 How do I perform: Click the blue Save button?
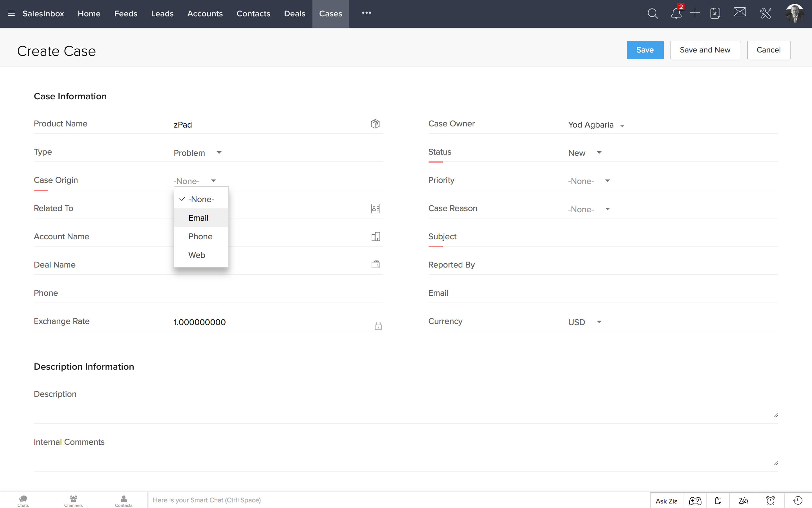tap(645, 50)
